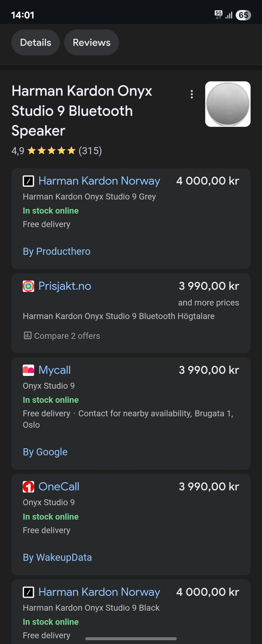Open the three-dot product options menu
Screen dimensions: 262x644
pyautogui.click(x=192, y=94)
